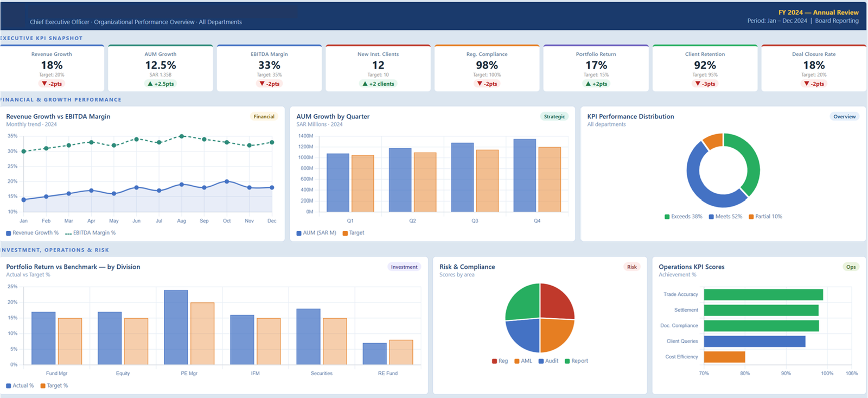This screenshot has height=398, width=868.
Task: Click the Fund Mgr axis label
Action: (x=56, y=374)
